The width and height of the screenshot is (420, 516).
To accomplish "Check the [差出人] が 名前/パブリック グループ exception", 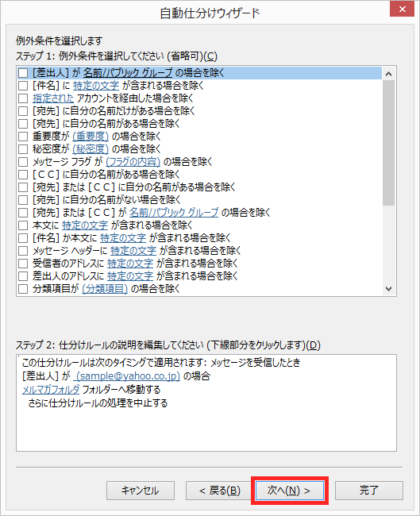I will coord(23,73).
